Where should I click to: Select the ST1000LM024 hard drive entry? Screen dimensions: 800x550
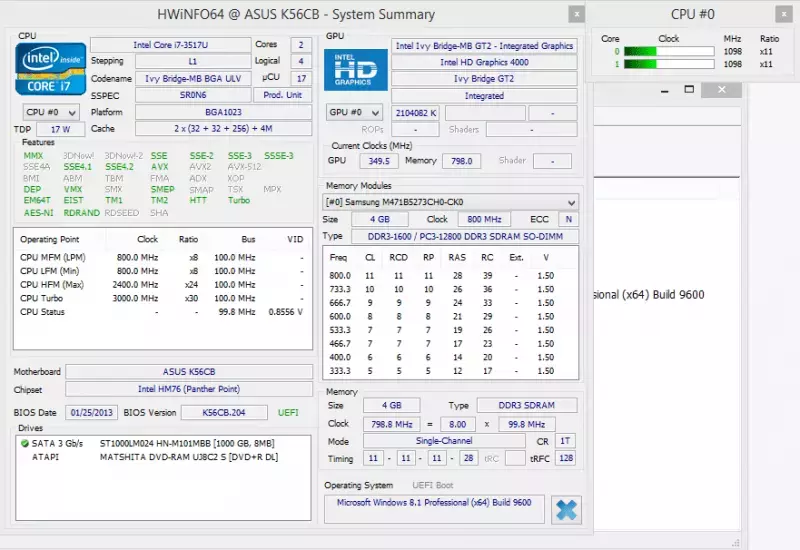(153, 443)
